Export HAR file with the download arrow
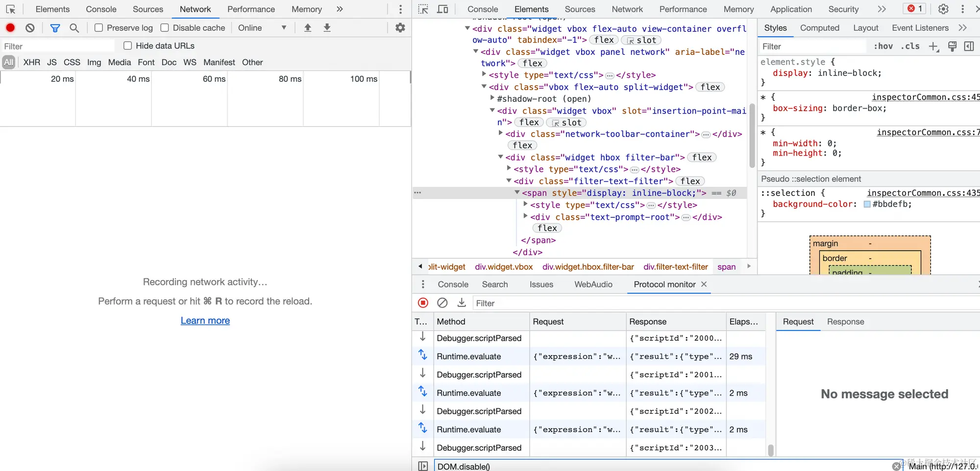This screenshot has width=980, height=471. pos(327,28)
